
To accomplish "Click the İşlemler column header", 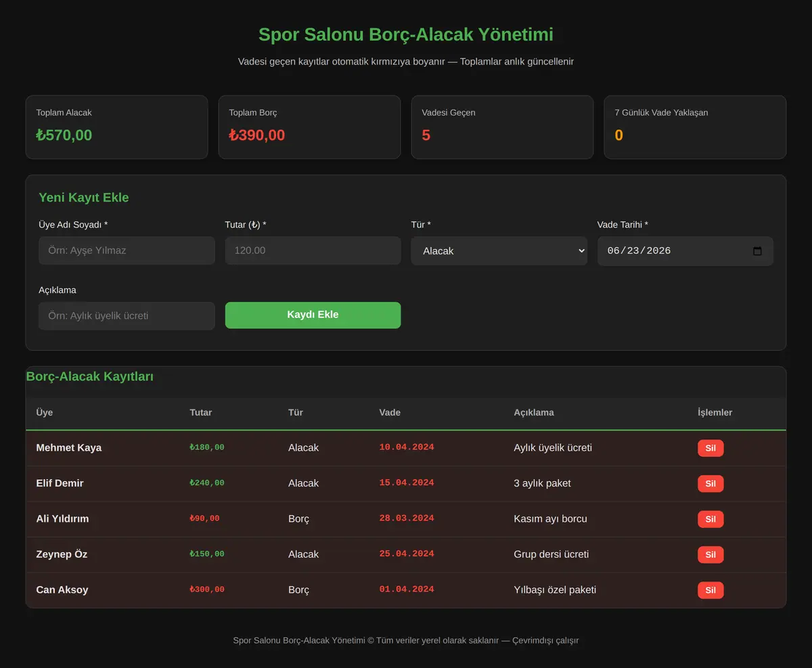I will click(715, 412).
